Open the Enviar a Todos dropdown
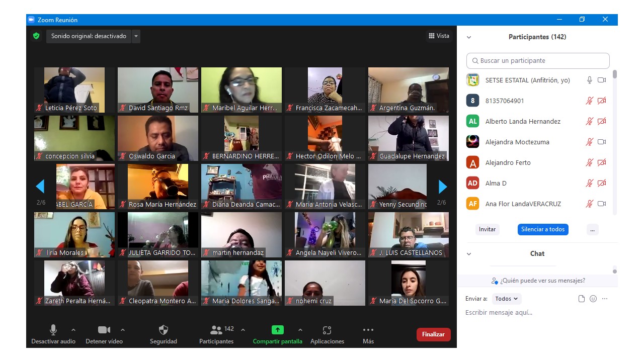The height and width of the screenshot is (362, 644). point(507,299)
